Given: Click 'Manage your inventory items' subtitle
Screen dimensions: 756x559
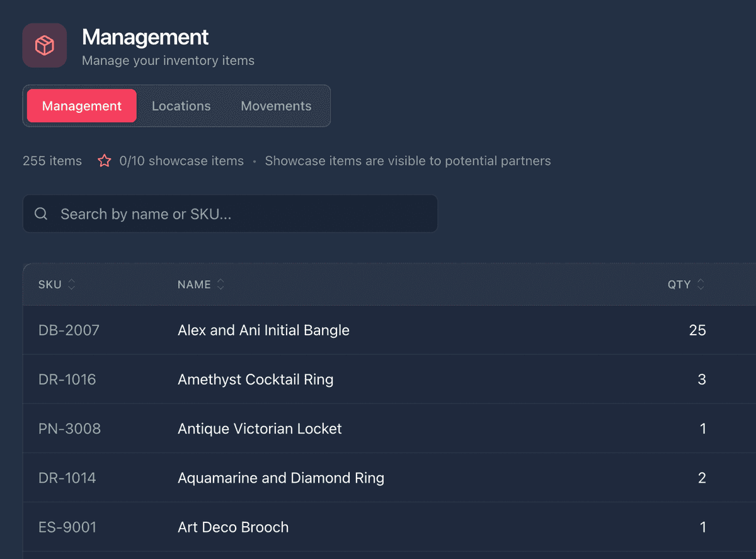Looking at the screenshot, I should click(168, 61).
